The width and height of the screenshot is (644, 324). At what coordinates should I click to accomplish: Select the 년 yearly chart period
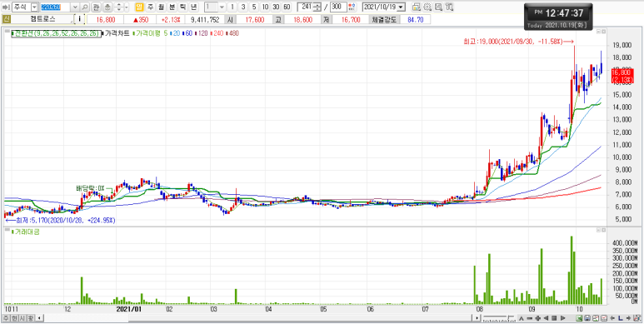[193, 7]
